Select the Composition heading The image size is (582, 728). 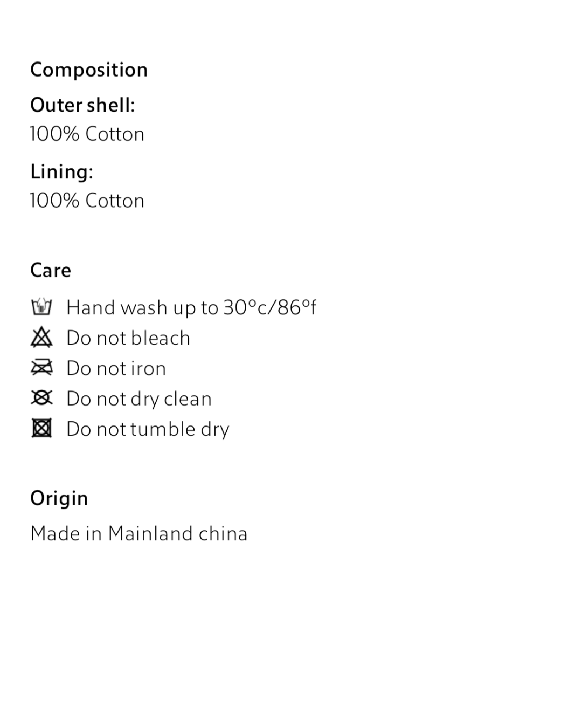(89, 70)
